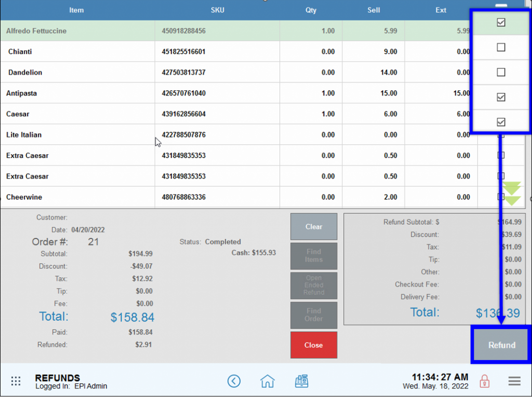The image size is (532, 397).
Task: Click the dash icon above the checkbox column
Action: click(x=500, y=5)
